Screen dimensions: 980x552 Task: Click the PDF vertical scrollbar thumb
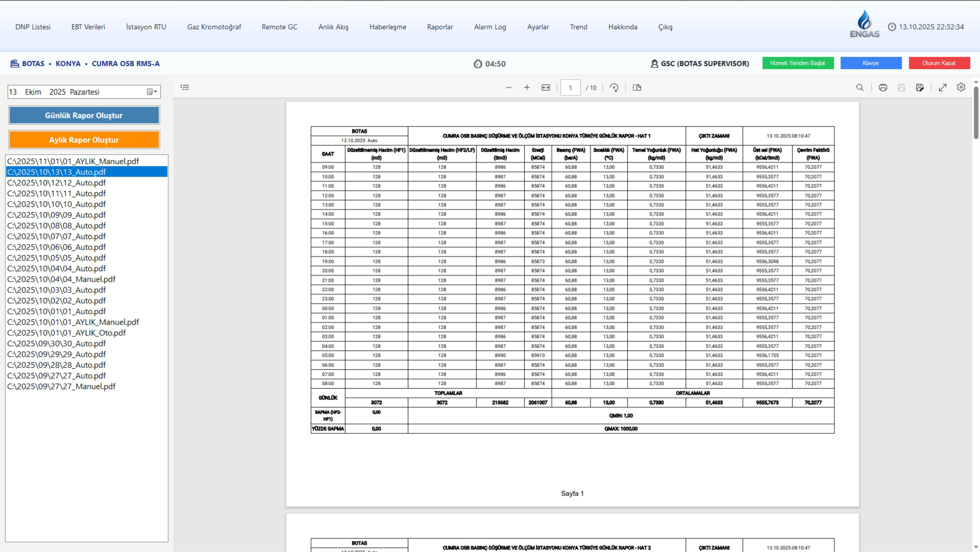(x=976, y=112)
